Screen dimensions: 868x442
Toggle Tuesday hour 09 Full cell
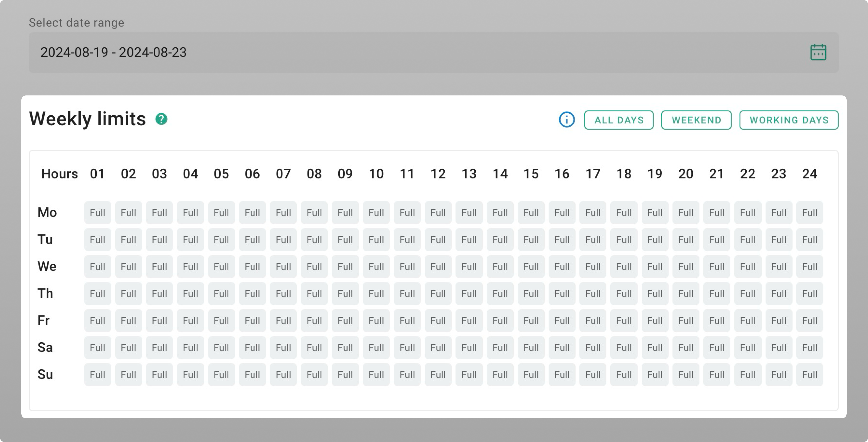(x=345, y=240)
